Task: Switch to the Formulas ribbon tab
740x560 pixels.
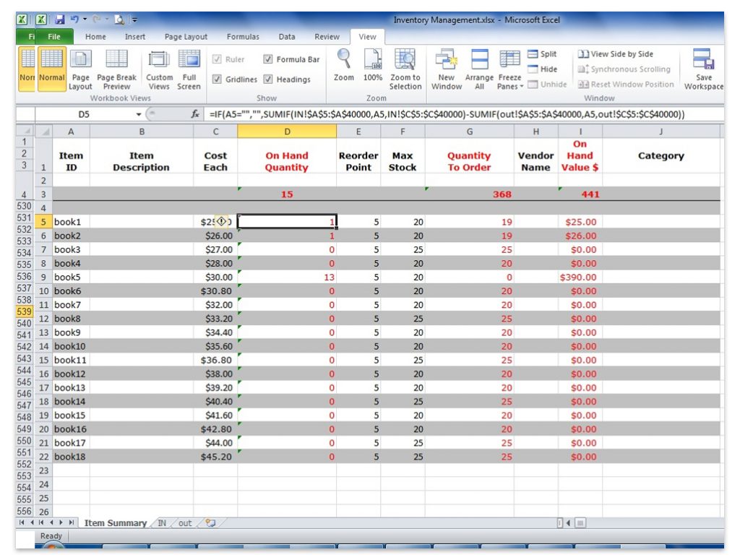Action: 243,36
